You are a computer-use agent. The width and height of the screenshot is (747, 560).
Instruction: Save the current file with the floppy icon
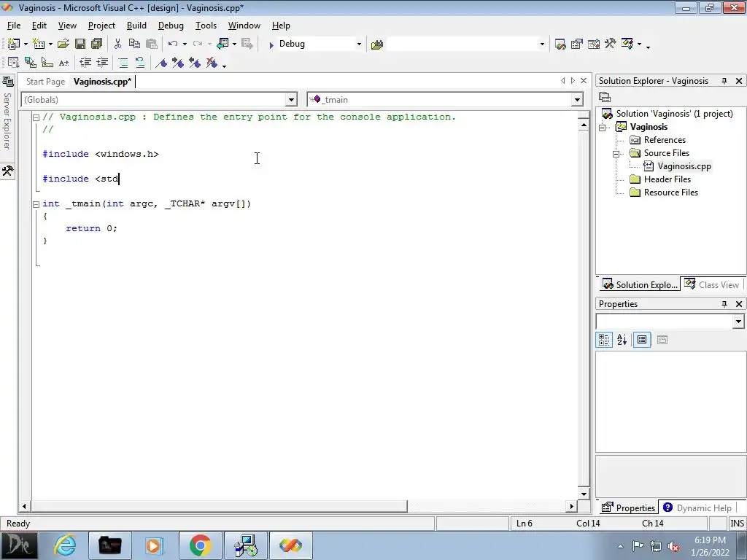click(x=80, y=44)
